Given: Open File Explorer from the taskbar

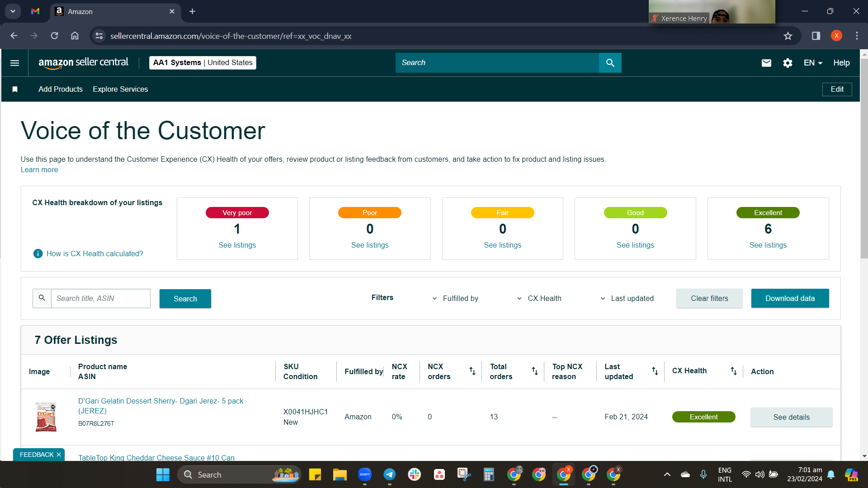Looking at the screenshot, I should pyautogui.click(x=340, y=474).
